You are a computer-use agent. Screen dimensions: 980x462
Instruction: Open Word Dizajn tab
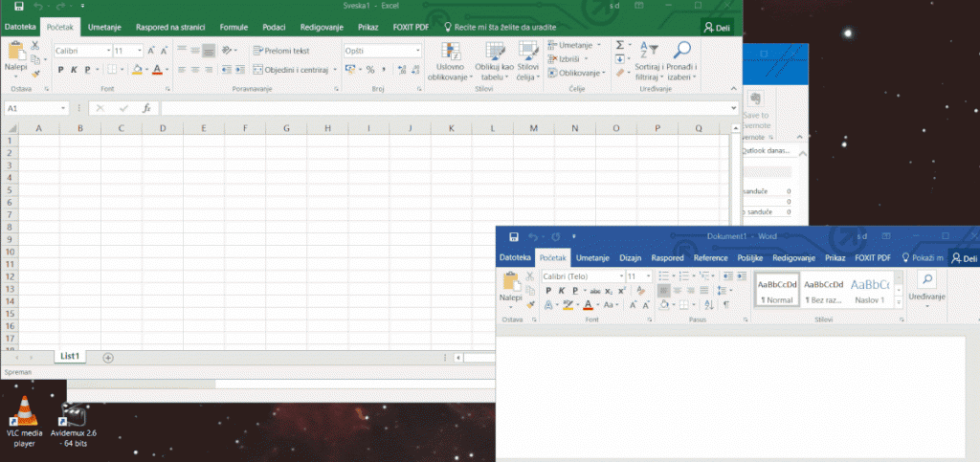[630, 258]
